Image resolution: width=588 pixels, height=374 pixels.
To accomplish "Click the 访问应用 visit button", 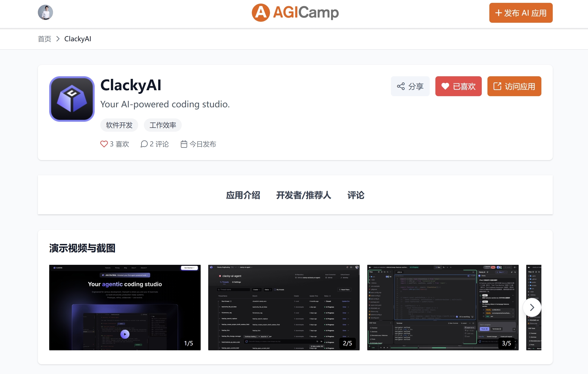I will pos(514,86).
